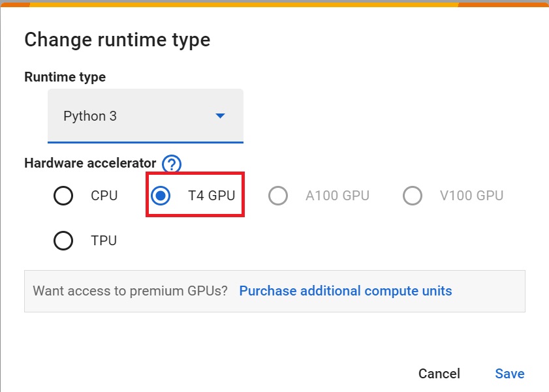This screenshot has height=392, width=549.
Task: Select the T4 GPU radio button
Action: [160, 195]
